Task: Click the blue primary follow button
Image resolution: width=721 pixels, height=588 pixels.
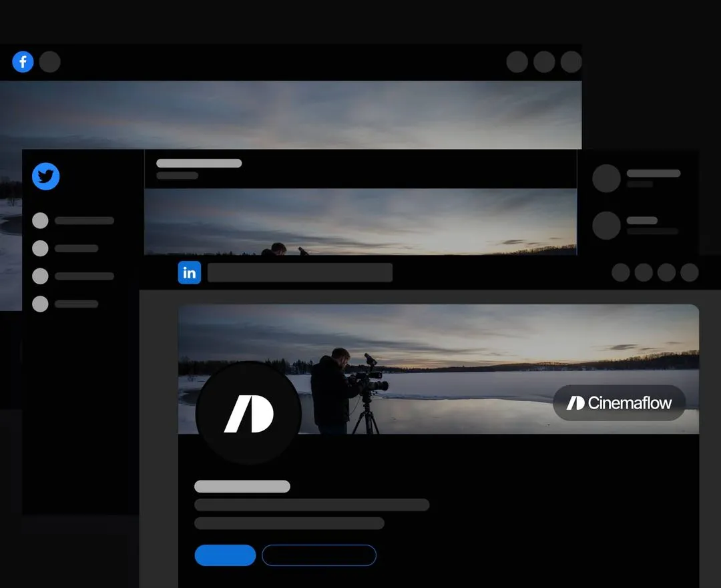Action: (x=225, y=555)
